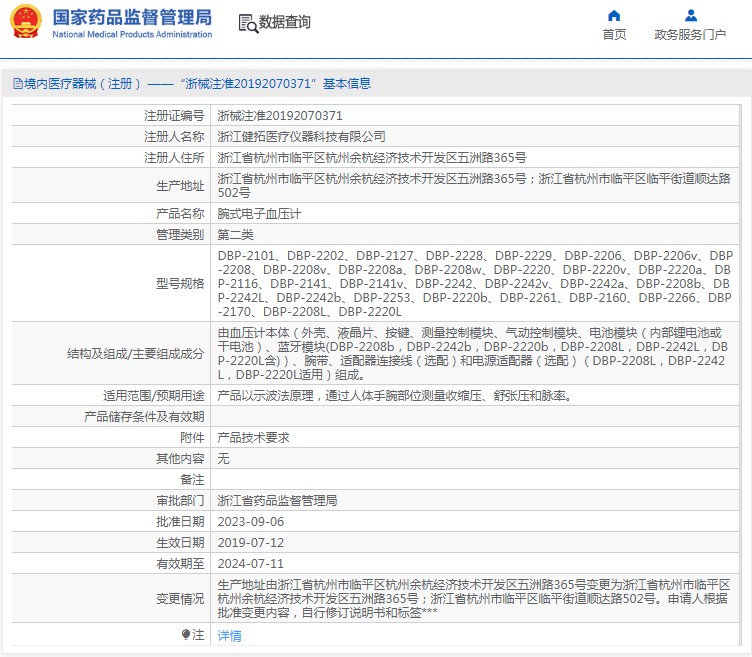This screenshot has width=752, height=657.
Task: Select the 注册人住所 address value
Action: click(372, 158)
